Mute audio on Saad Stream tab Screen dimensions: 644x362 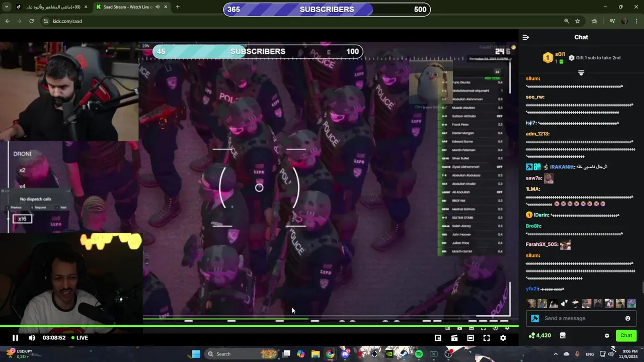[x=157, y=7]
